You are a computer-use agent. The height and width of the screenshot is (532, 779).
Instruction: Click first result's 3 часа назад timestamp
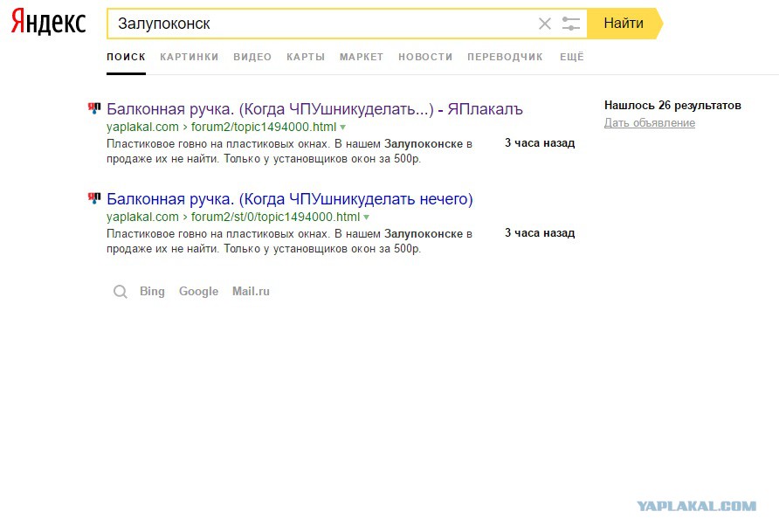coord(540,143)
